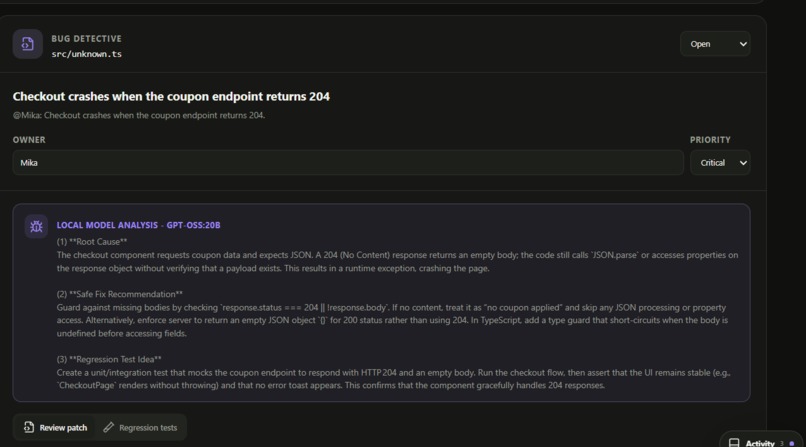
Task: Switch to the Regression tests tab
Action: [x=140, y=427]
